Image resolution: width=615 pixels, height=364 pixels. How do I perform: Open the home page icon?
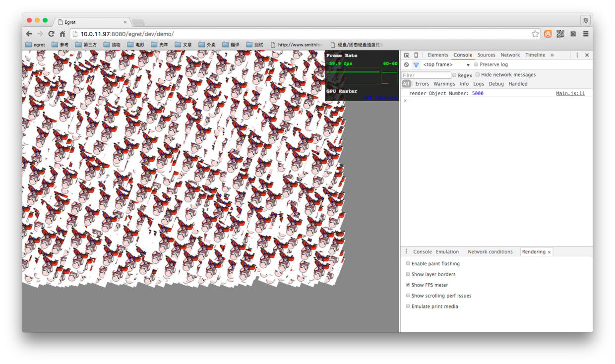pyautogui.click(x=62, y=34)
